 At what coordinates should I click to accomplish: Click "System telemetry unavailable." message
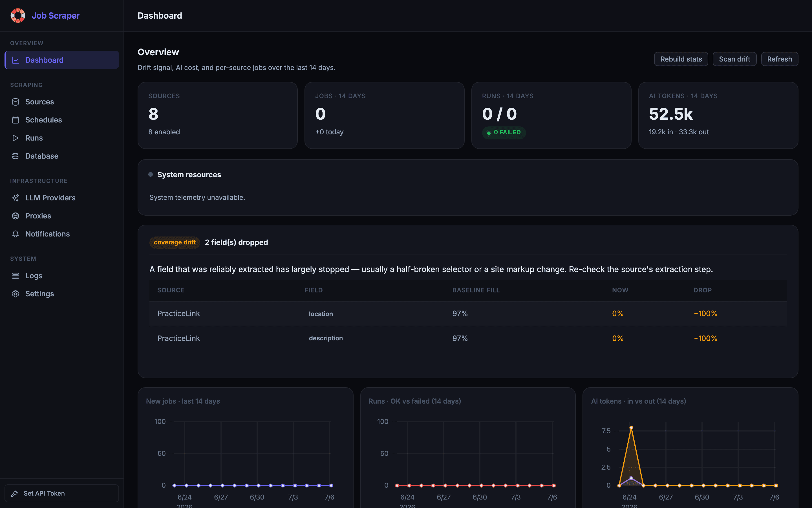(x=197, y=198)
